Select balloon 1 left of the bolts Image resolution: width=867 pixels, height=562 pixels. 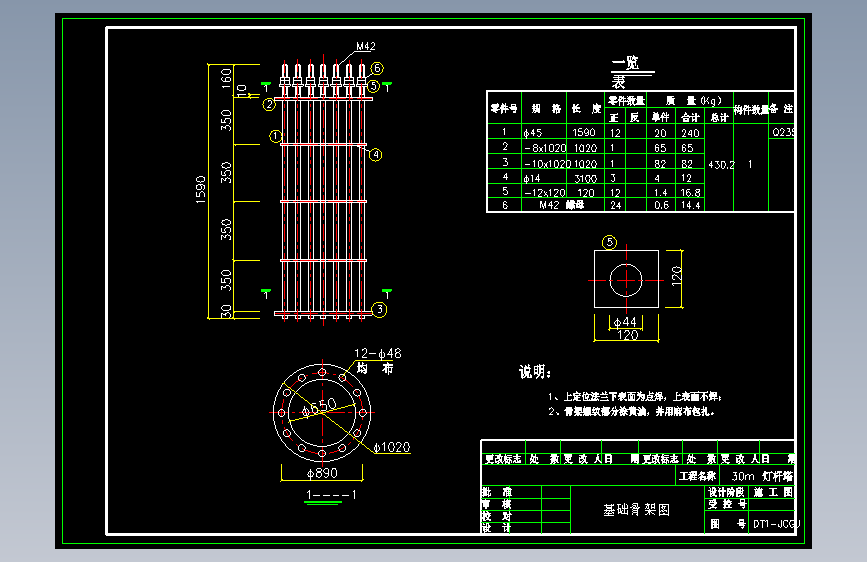(x=275, y=136)
